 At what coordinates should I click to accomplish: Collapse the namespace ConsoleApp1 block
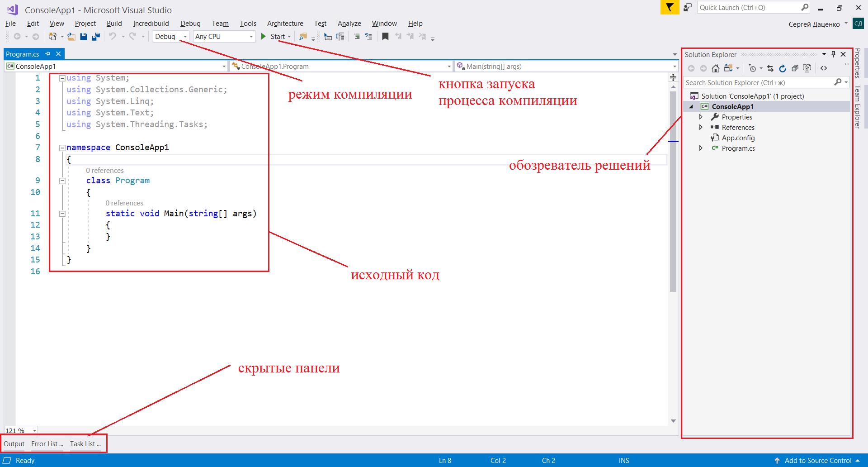pos(62,148)
